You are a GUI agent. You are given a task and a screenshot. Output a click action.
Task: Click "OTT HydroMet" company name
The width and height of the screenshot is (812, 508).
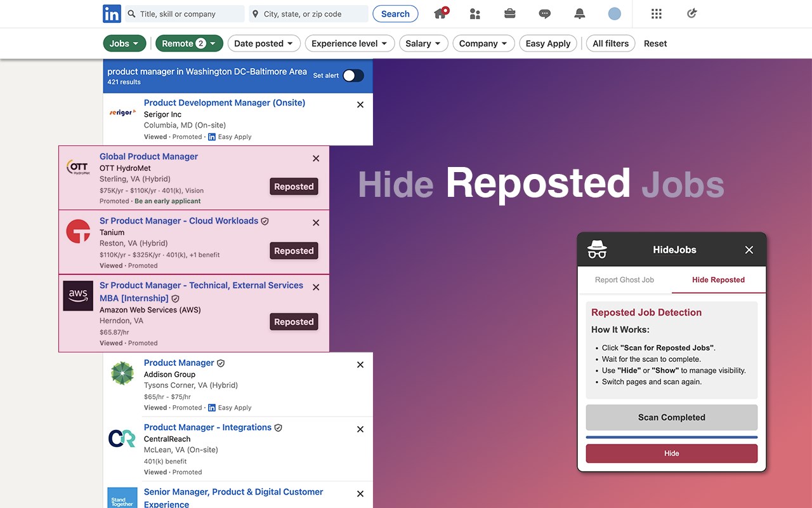(125, 168)
